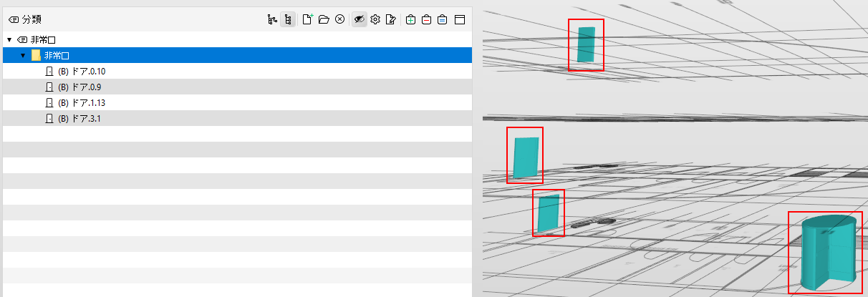Add to selection basket green plus

coord(410,20)
